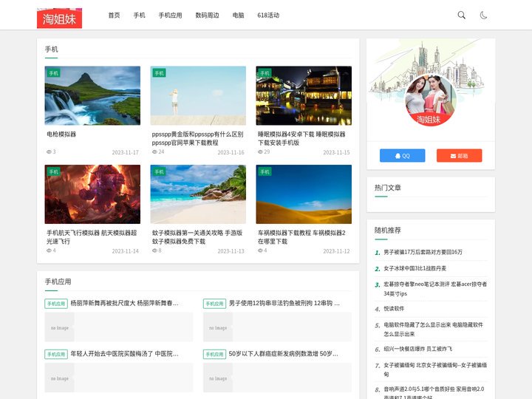Click 手机 tag on girl beach image
Viewport: 532px width, 399px height.
point(159,73)
